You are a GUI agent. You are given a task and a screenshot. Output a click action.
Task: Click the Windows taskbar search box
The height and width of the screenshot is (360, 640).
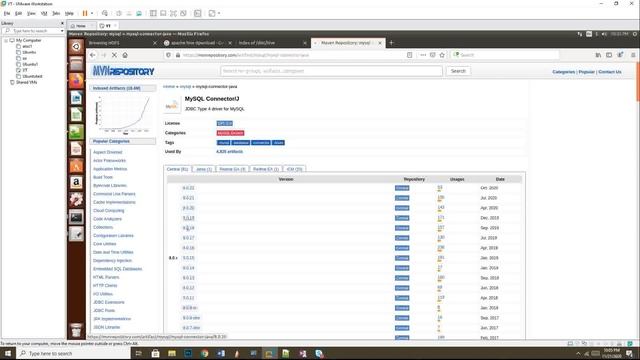(x=73, y=353)
